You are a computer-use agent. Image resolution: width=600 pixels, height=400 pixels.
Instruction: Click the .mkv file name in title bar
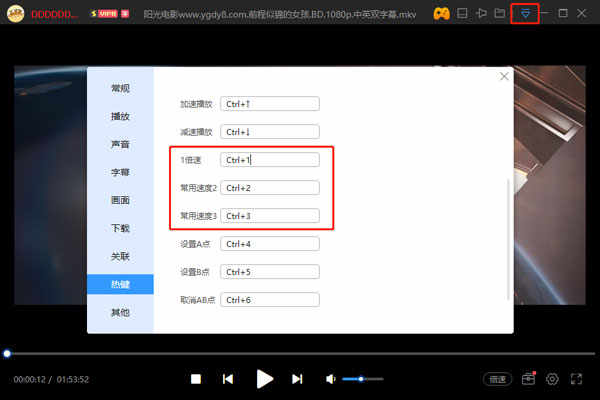point(280,14)
